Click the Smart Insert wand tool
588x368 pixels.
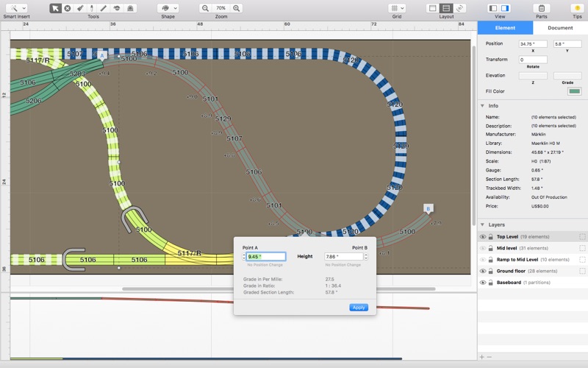15,8
